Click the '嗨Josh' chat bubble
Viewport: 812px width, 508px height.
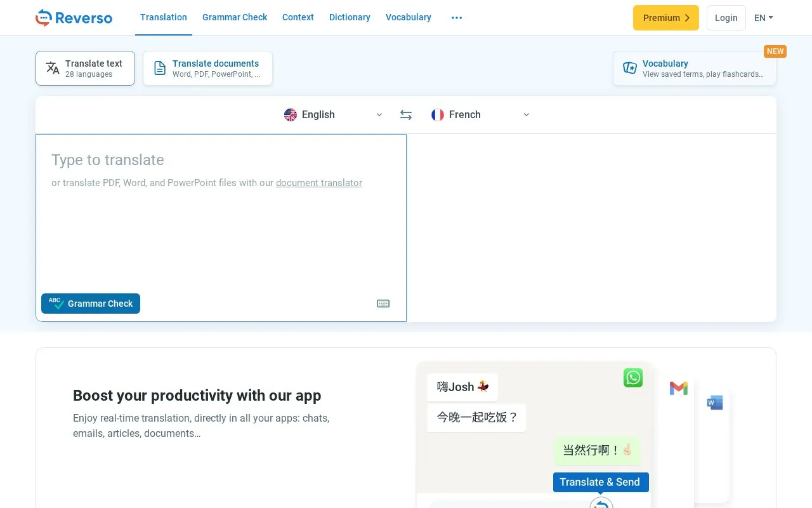click(462, 387)
